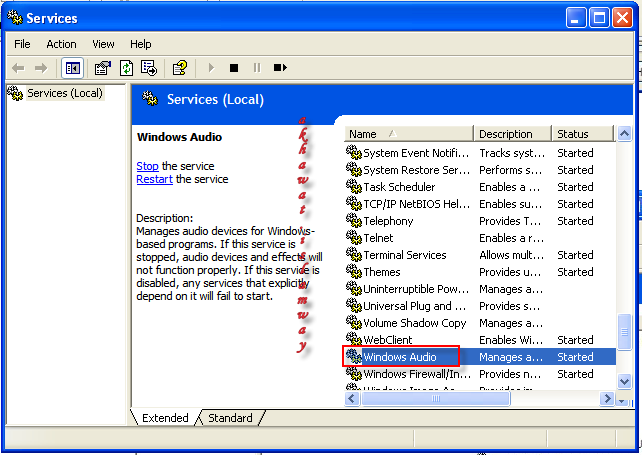The width and height of the screenshot is (642, 455).
Task: Click the gear icon beside Volume Shadow Copy
Action: click(x=353, y=322)
